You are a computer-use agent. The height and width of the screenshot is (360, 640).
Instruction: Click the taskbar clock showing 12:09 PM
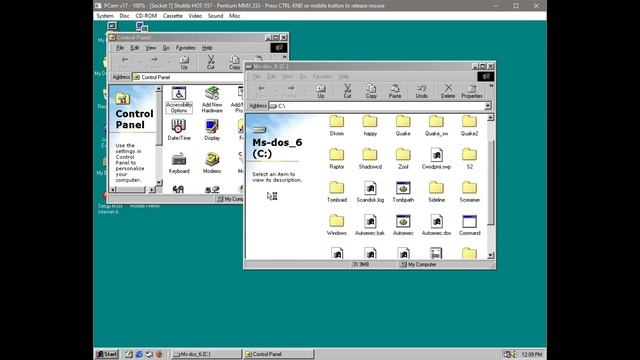(531, 354)
